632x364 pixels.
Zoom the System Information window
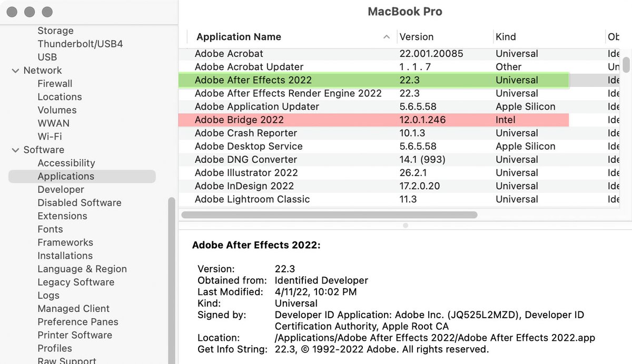tap(47, 12)
